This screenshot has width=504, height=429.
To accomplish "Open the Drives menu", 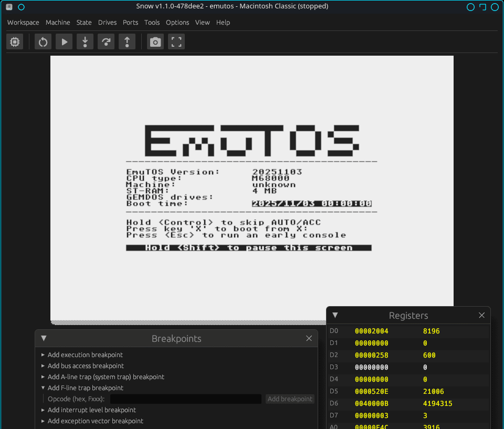I will pyautogui.click(x=108, y=23).
